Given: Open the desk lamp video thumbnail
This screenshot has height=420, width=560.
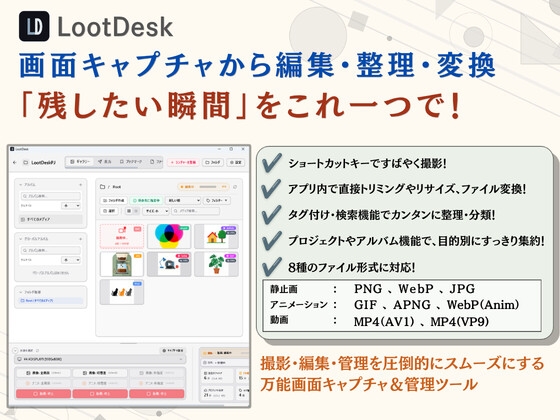Looking at the screenshot, I should point(169,264).
